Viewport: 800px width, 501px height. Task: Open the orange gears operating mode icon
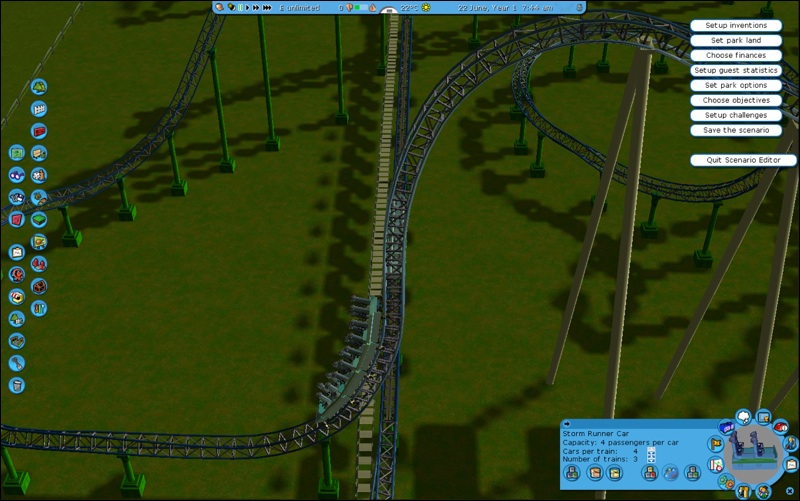point(726,481)
